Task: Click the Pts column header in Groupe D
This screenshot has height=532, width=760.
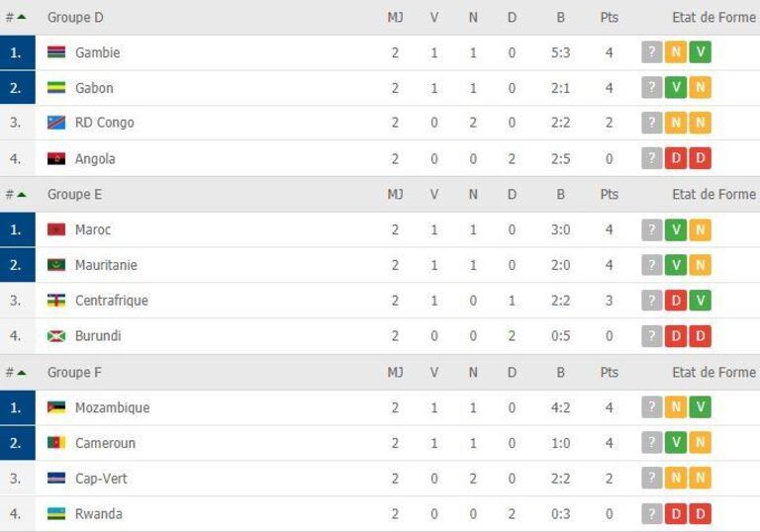Action: (610, 18)
